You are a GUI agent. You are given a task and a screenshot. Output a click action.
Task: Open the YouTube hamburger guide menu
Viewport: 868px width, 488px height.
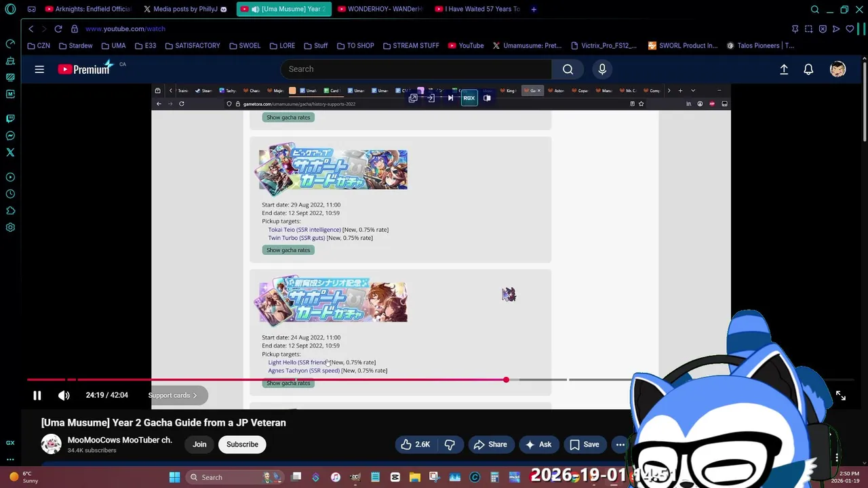click(x=39, y=69)
